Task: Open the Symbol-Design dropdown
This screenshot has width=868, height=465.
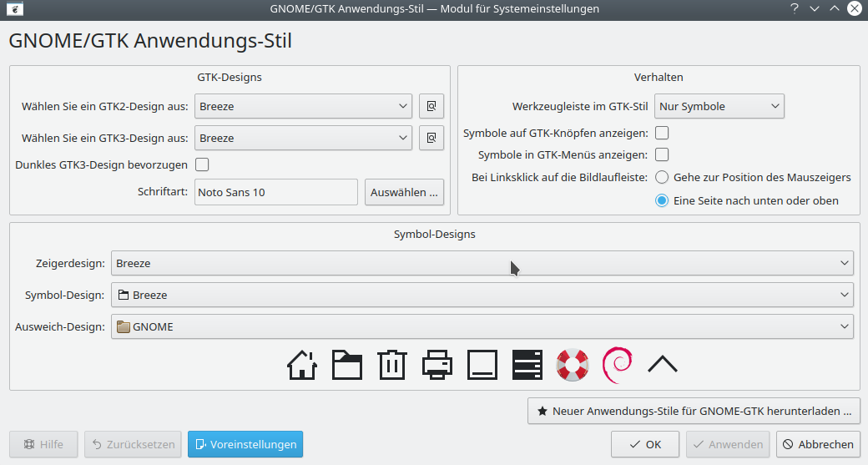Action: pyautogui.click(x=482, y=295)
